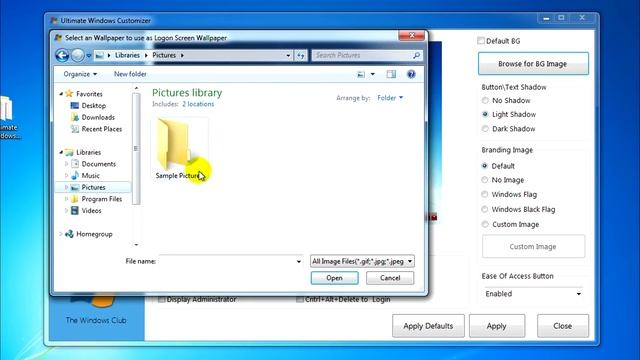This screenshot has height=360, width=640.
Task: Open the All Image Files filter dropdown
Action: pyautogui.click(x=362, y=261)
